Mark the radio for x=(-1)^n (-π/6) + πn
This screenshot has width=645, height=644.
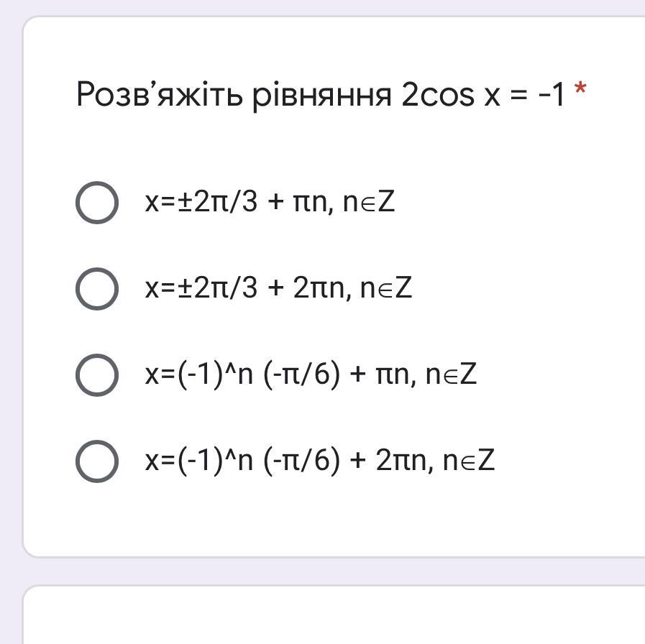coord(97,374)
